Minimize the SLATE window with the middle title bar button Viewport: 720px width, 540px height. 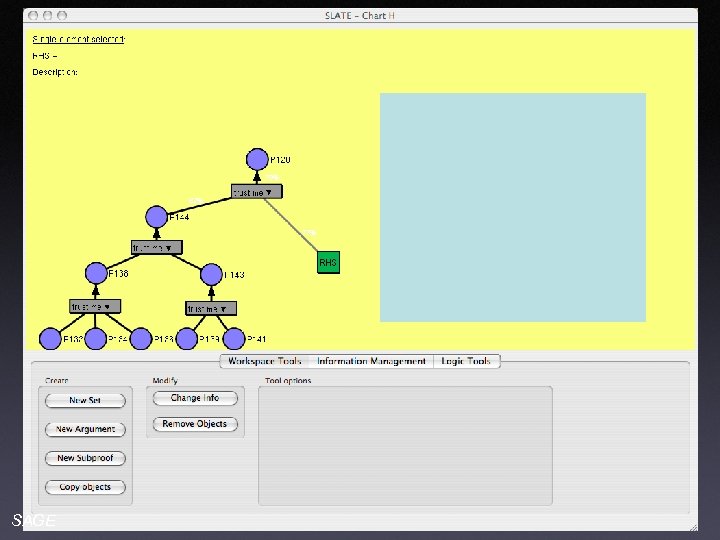47,16
